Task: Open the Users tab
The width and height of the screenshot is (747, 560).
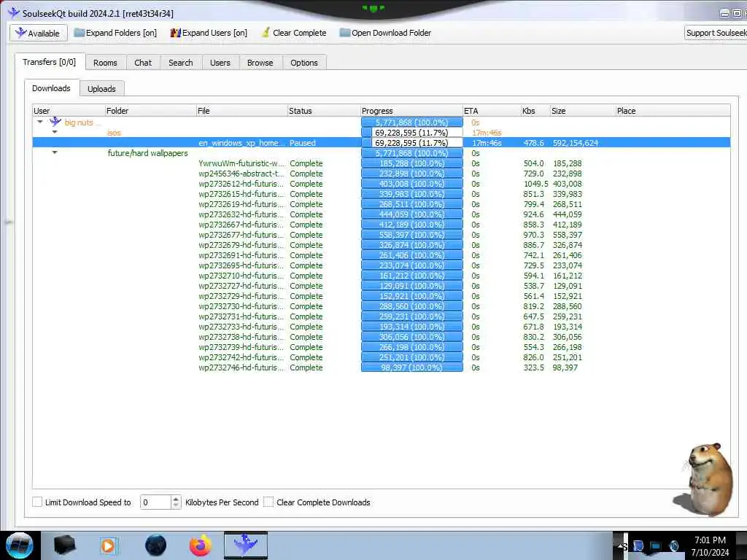Action: (x=220, y=63)
